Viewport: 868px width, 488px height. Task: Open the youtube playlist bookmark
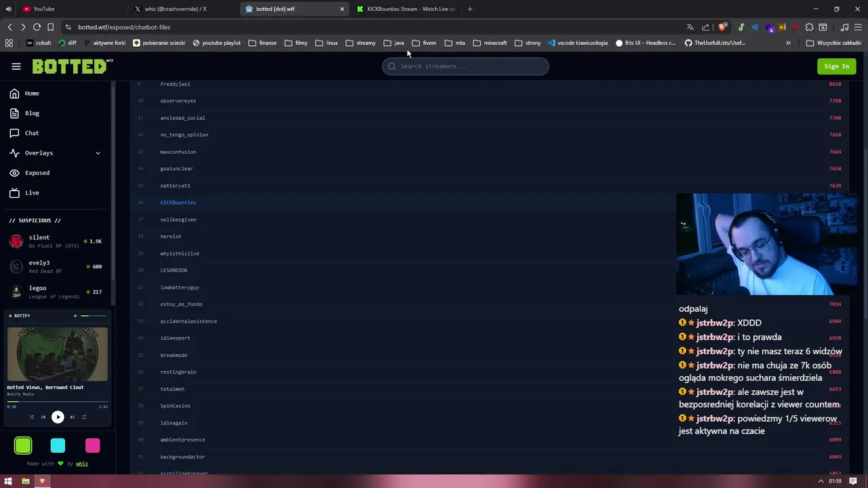[x=216, y=43]
